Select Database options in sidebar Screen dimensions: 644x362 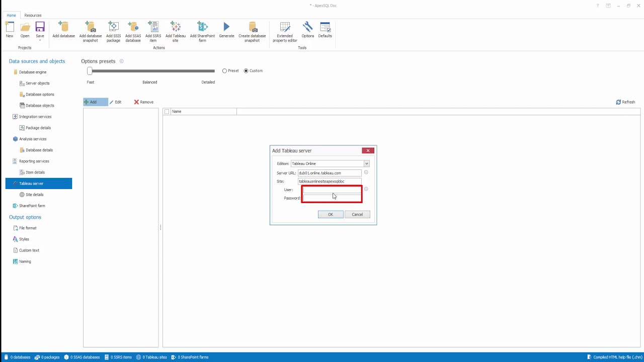click(x=39, y=95)
